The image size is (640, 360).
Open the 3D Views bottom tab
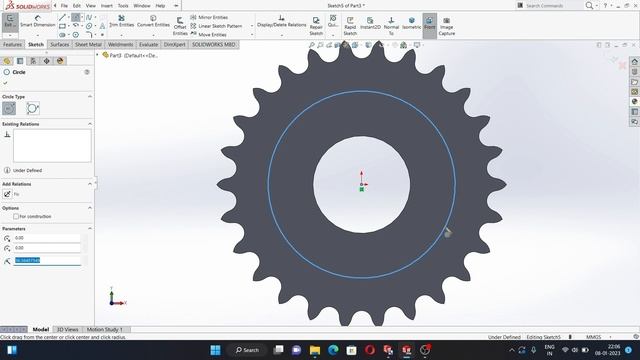[x=67, y=329]
